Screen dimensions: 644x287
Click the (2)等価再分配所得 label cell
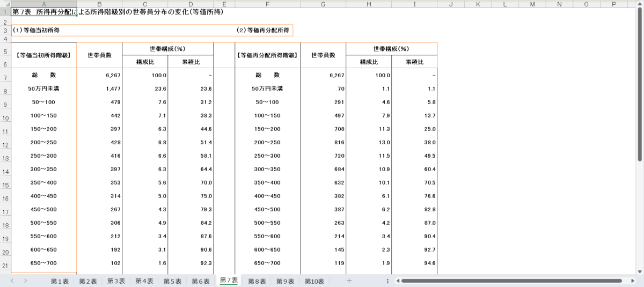263,31
